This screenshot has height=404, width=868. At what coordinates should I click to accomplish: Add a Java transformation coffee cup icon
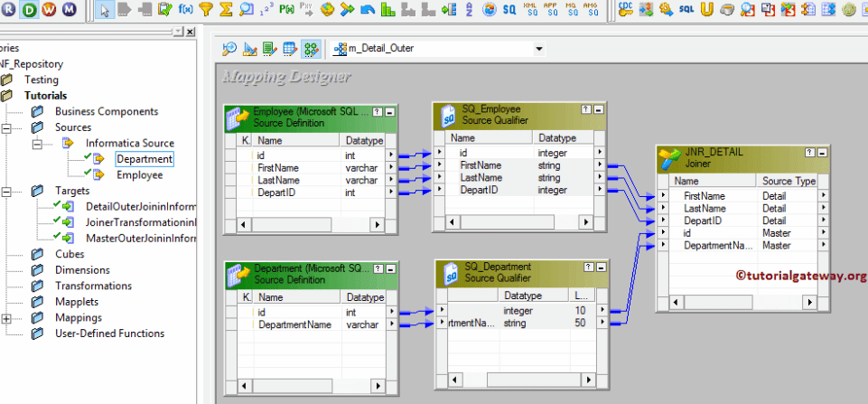pos(726,9)
